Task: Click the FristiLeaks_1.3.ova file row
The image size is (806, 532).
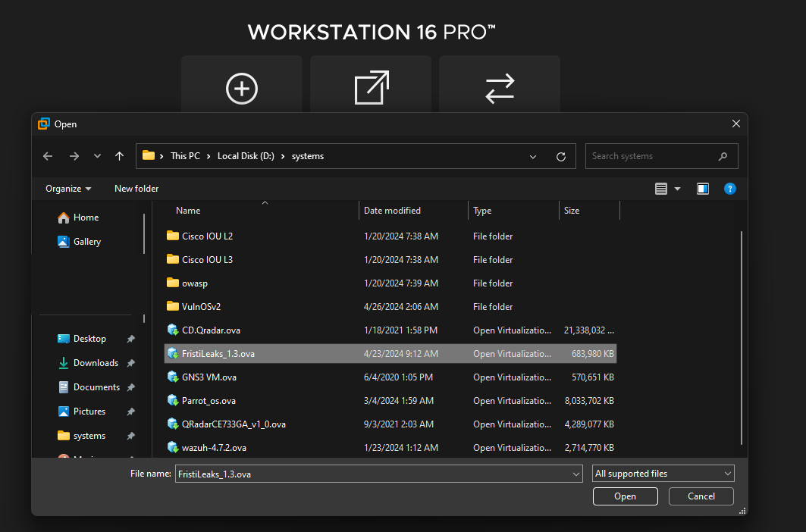Action: (390, 354)
